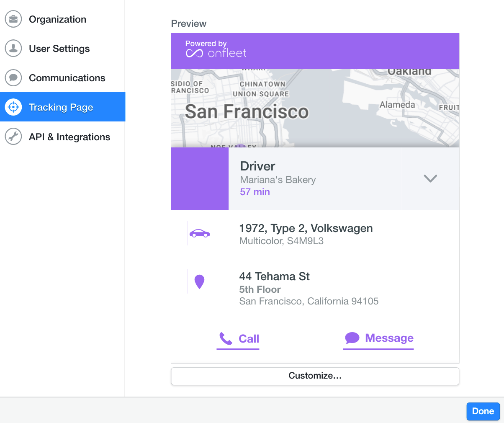Expand the Driver details chevron

click(x=430, y=178)
